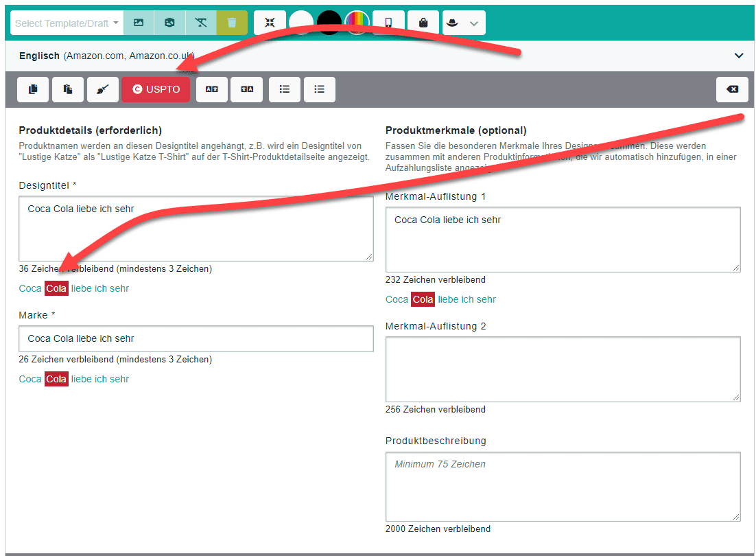Screen dimensions: 756x556
Task: Click the olive trash can icon
Action: 232,23
